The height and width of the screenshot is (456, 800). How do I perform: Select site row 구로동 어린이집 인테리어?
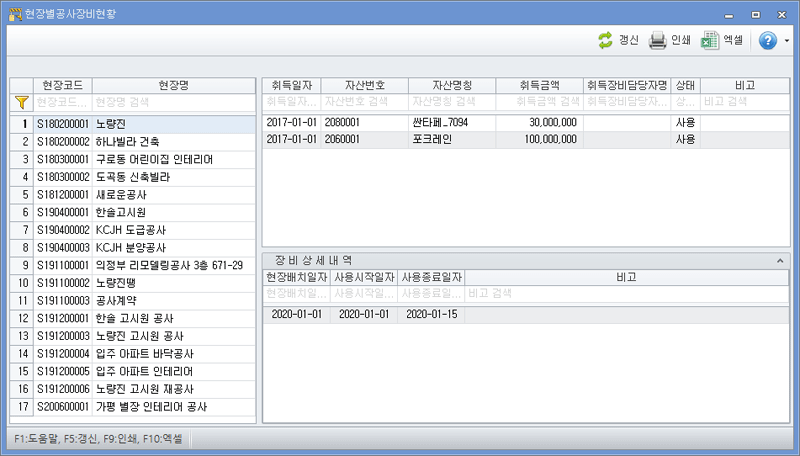tap(133, 160)
